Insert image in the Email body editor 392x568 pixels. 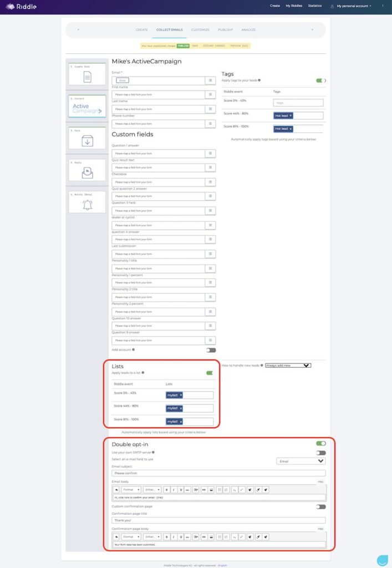tap(211, 490)
